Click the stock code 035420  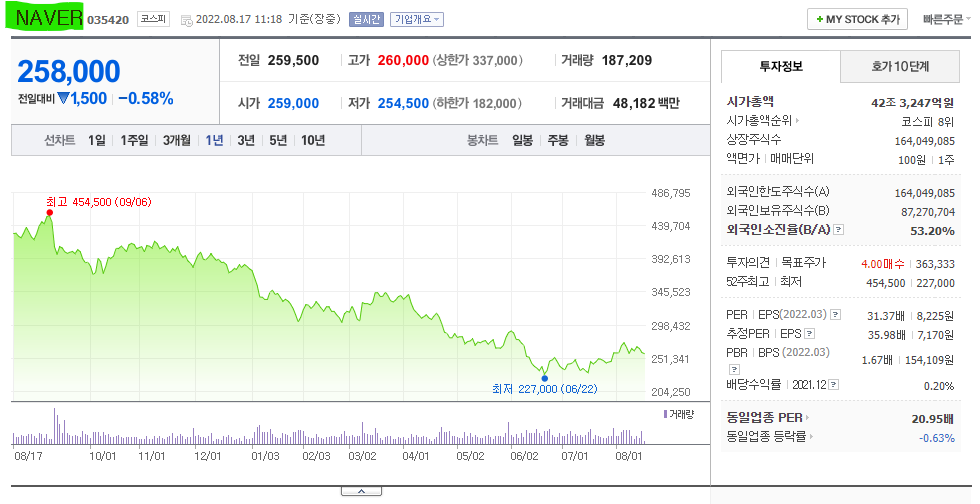click(x=108, y=20)
